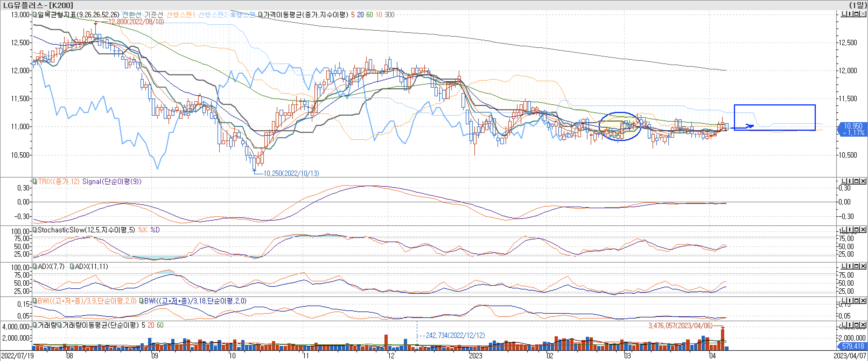This screenshot has height=361, width=868.
Task: Maximize the BWI indicator panel
Action: click(857, 300)
